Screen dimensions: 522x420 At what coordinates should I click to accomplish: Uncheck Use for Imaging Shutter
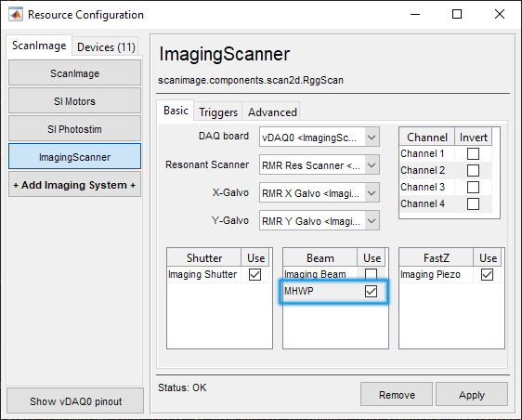pyautogui.click(x=254, y=275)
